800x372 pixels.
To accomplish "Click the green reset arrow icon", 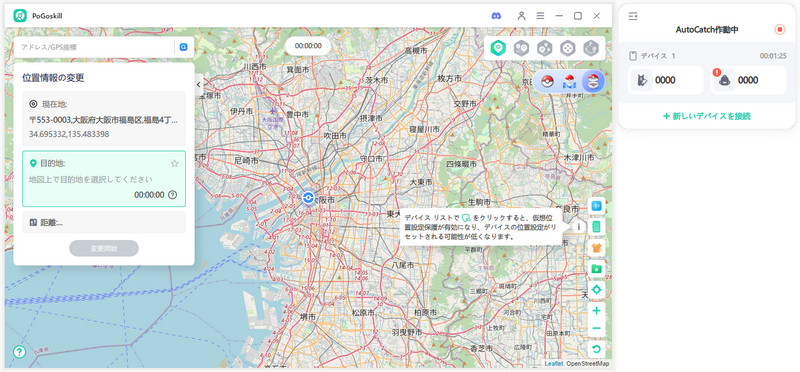I will click(x=596, y=350).
